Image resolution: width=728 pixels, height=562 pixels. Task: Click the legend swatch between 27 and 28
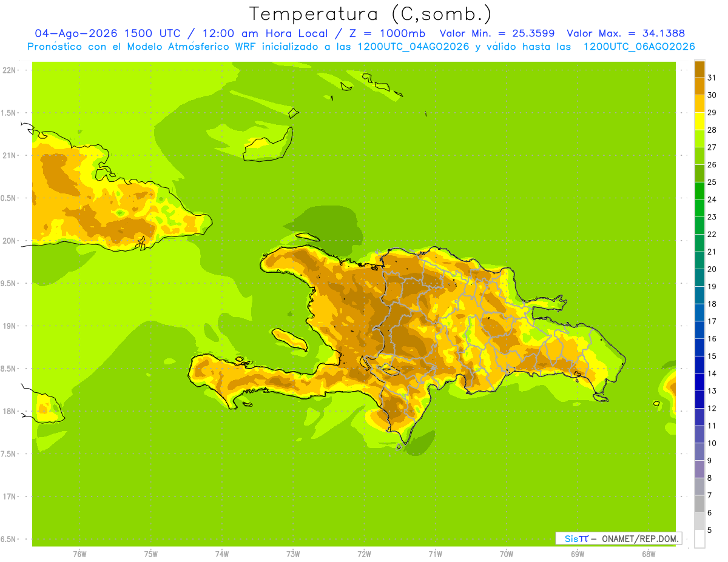point(699,138)
